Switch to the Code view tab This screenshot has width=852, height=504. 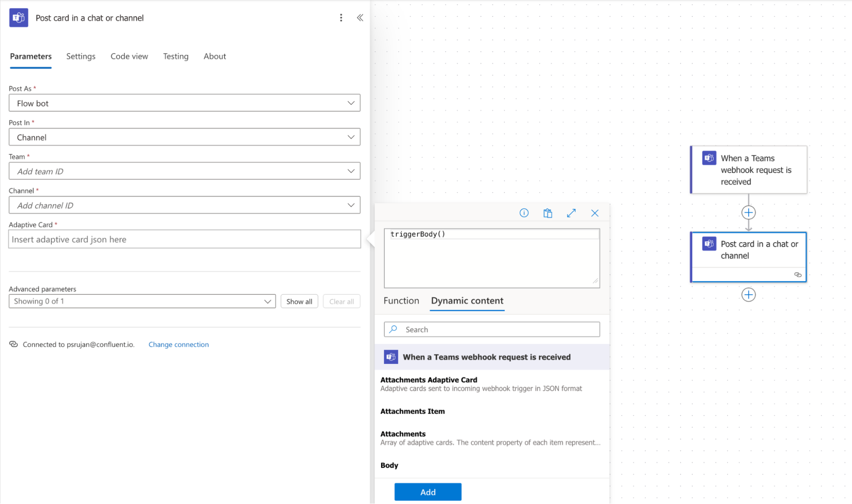click(129, 56)
